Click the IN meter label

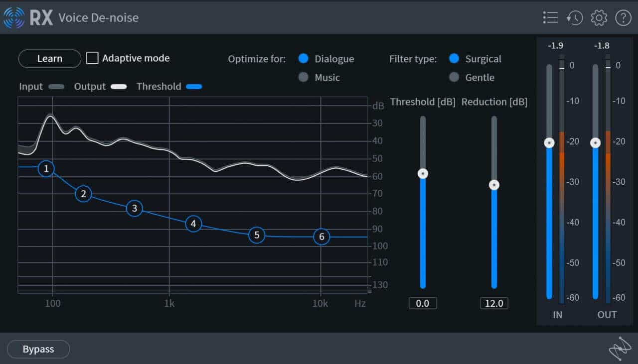[557, 315]
